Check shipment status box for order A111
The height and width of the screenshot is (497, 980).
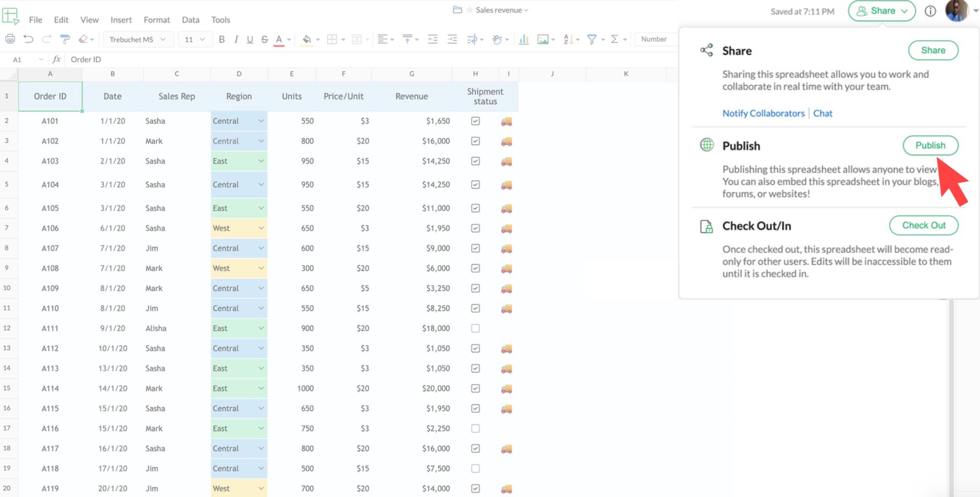(x=475, y=328)
